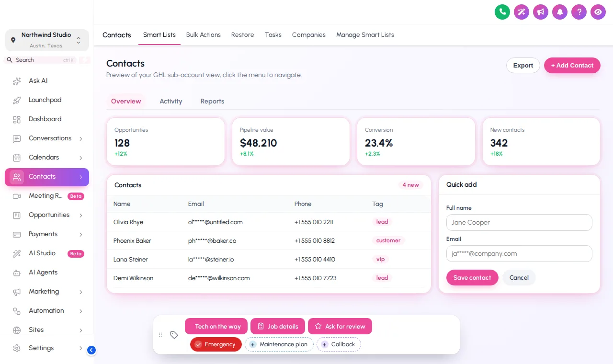The width and height of the screenshot is (613, 364).
Task: Click the + Add Contact button
Action: [572, 66]
